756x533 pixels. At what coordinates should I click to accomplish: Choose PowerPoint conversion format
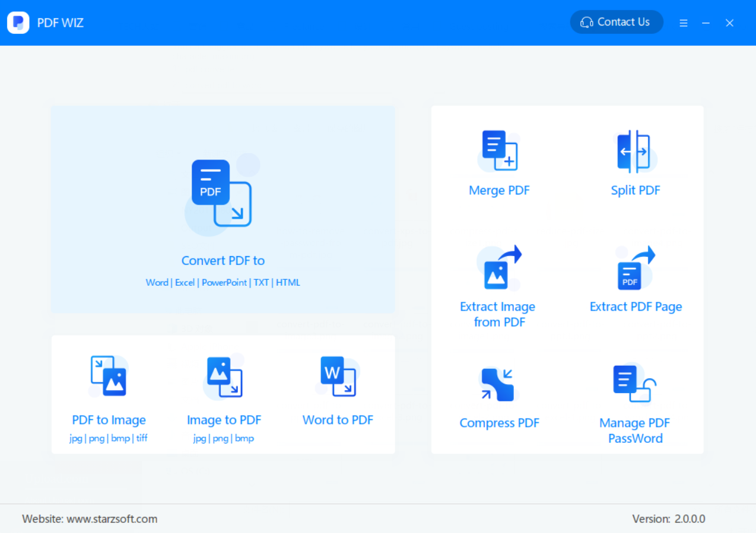pos(224,282)
